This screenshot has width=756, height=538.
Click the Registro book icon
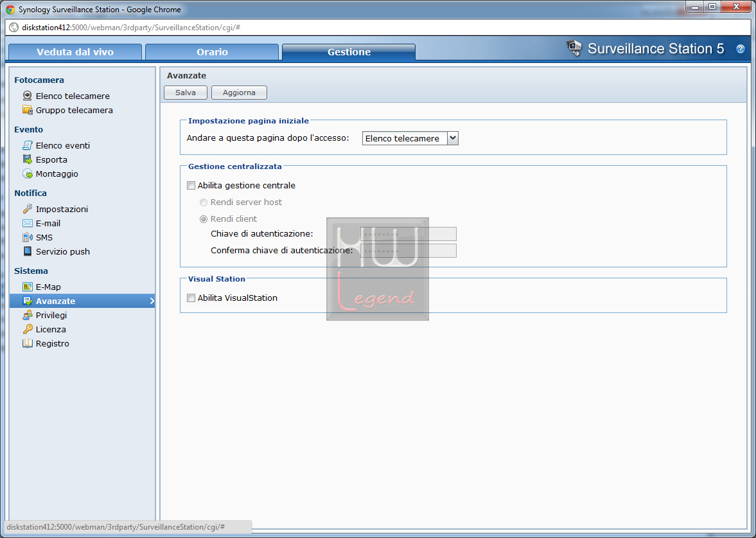28,343
